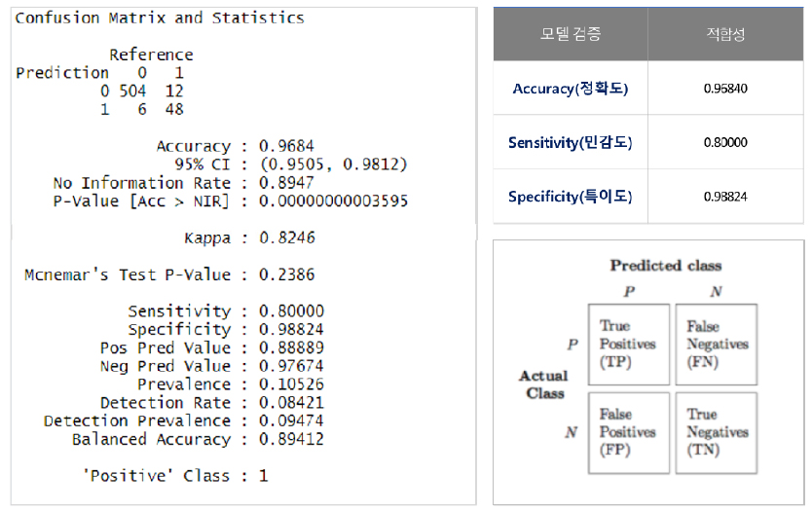812x512 pixels.
Task: Select the No Information Rate value 0.8947
Action: click(x=286, y=183)
